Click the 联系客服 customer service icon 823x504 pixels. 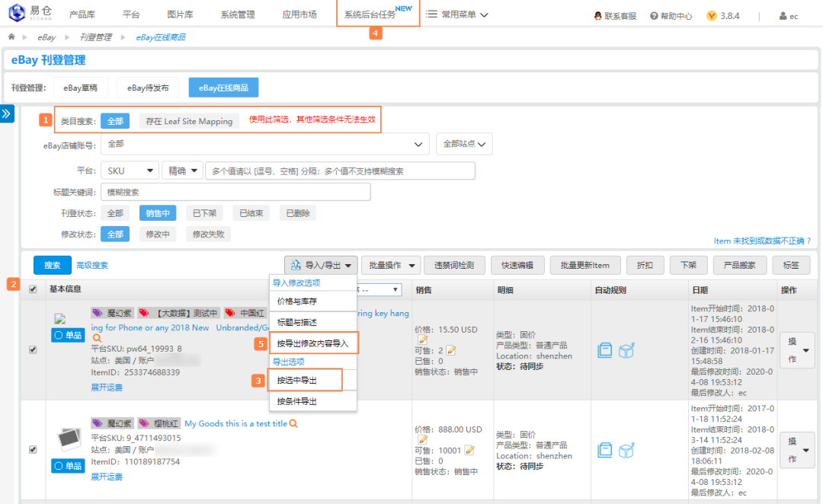click(598, 15)
